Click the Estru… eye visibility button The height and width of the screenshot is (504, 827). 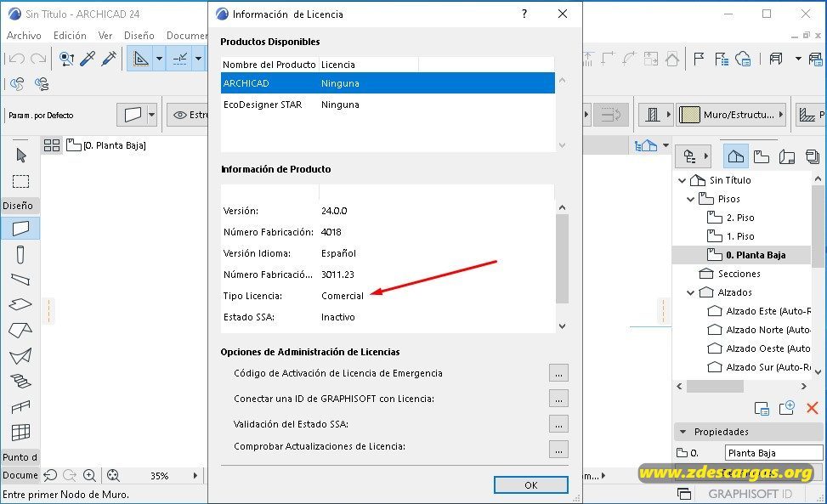189,115
